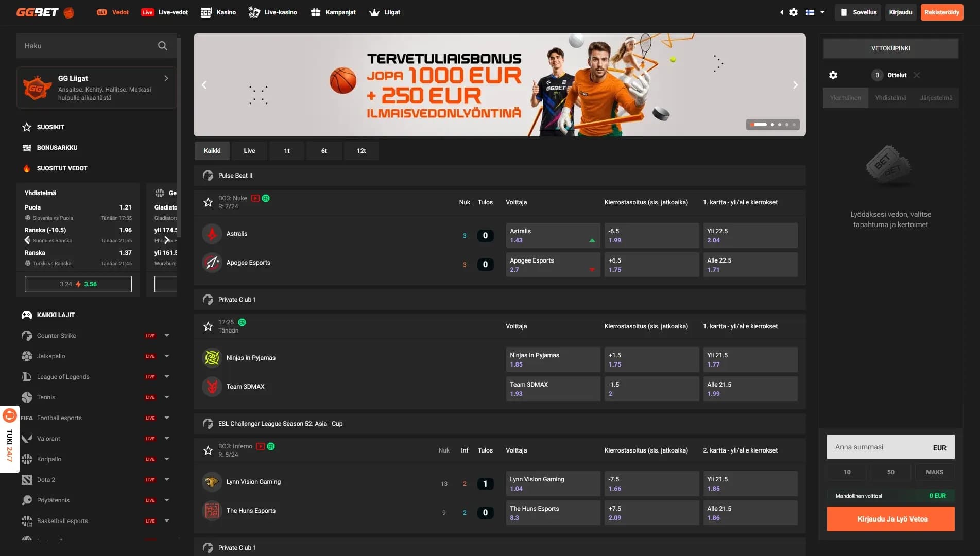Expand the League of Legends dropdown arrow
This screenshot has height=556, width=980.
[167, 377]
